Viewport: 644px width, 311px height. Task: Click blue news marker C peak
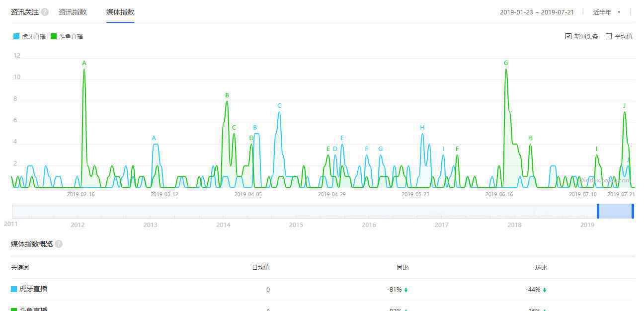tap(279, 106)
